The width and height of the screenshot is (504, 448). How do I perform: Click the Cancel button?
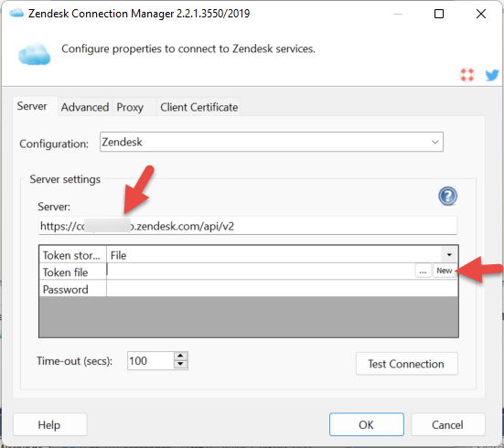point(447,424)
